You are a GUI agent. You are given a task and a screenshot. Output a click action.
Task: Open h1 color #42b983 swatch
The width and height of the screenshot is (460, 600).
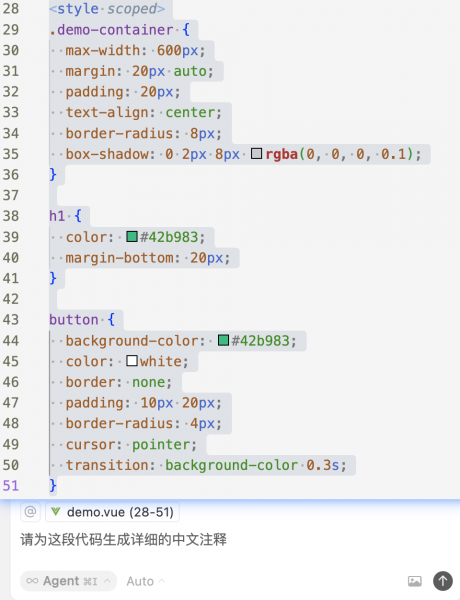coord(132,237)
